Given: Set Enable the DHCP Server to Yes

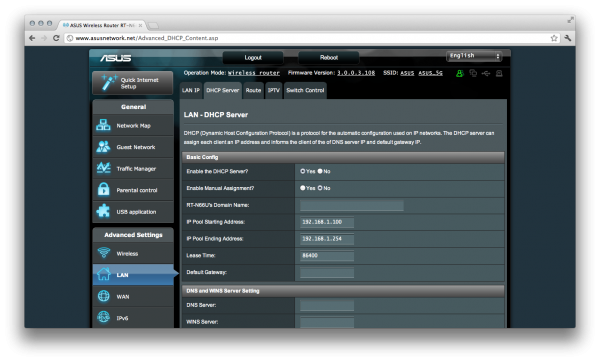Looking at the screenshot, I should point(303,171).
